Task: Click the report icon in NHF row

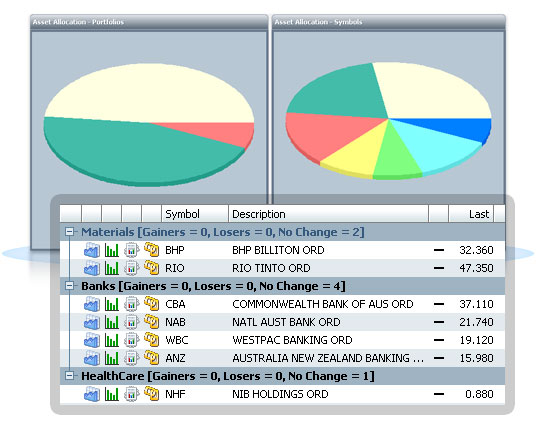Action: point(132,395)
